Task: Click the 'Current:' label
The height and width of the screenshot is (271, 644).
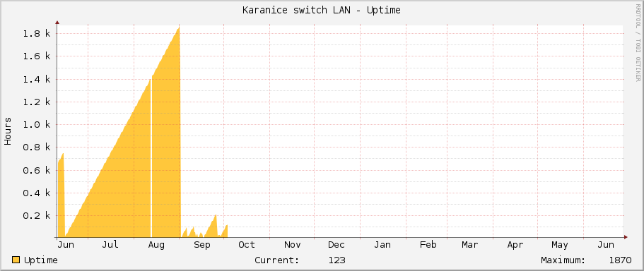Action: (277, 260)
